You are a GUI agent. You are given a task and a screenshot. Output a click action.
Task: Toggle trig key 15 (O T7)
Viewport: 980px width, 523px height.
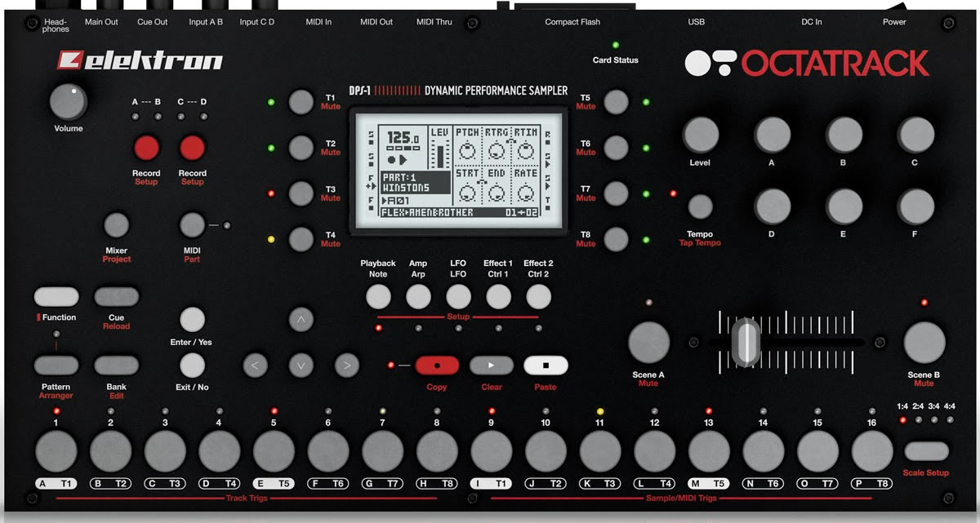(x=817, y=451)
